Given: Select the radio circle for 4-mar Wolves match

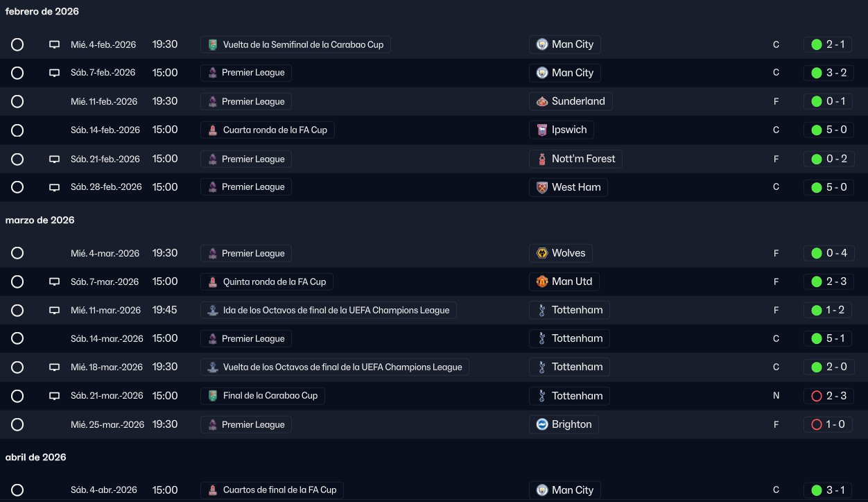Looking at the screenshot, I should (x=17, y=253).
